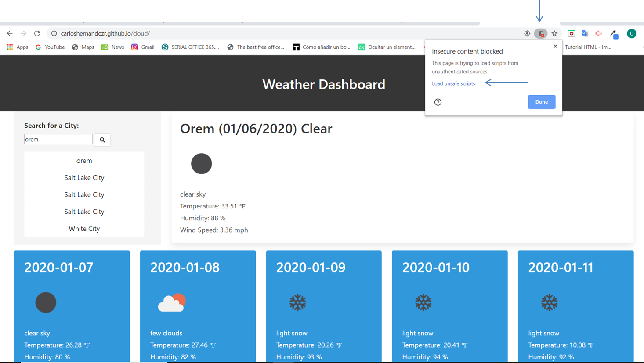Click the 'Weather Dashboard' header title
This screenshot has width=644, height=363.
click(324, 84)
